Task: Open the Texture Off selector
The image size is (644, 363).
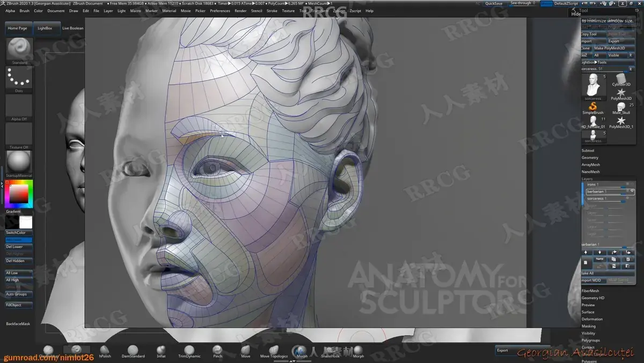Action: [x=19, y=134]
